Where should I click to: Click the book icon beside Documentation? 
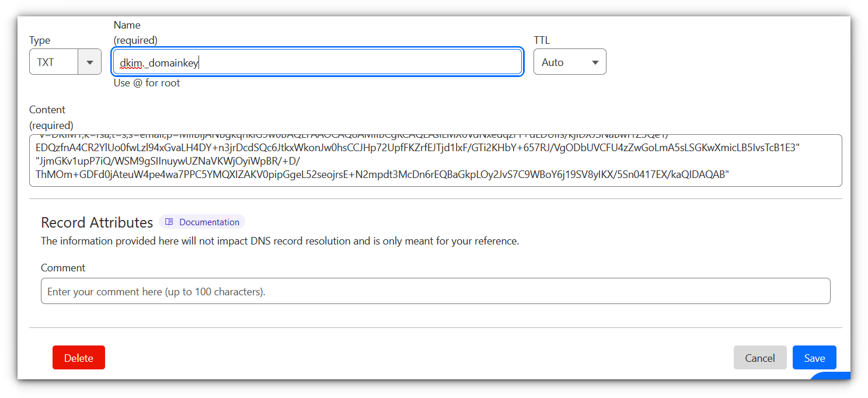pyautogui.click(x=169, y=222)
